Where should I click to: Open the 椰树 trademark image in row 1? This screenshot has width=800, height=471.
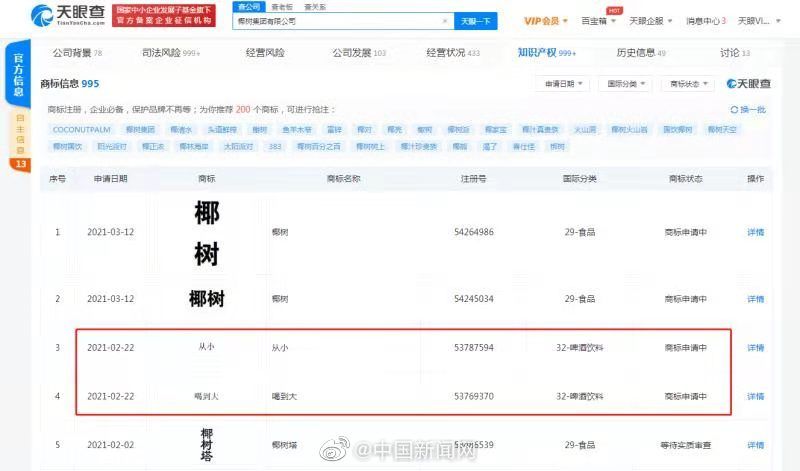click(206, 232)
